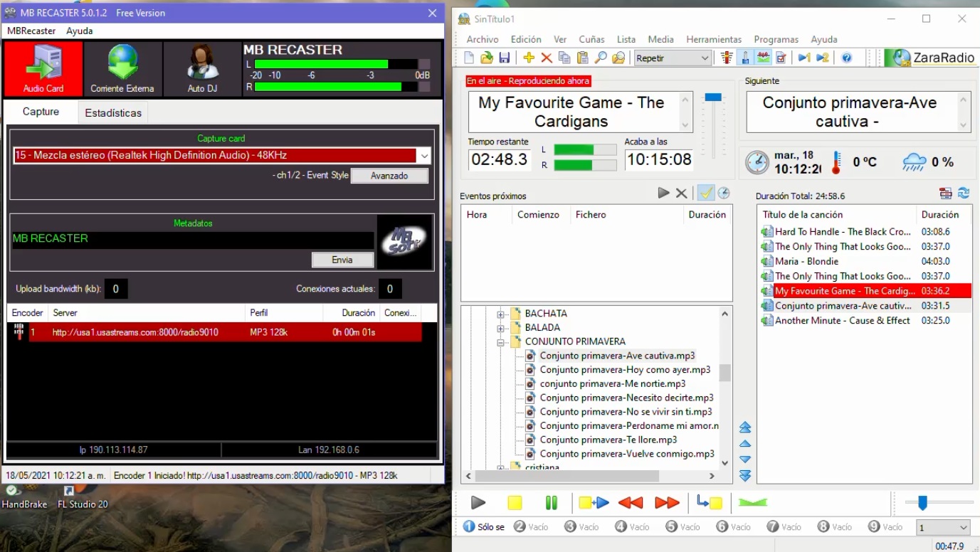Screen dimensions: 980x552
Task: Move track up with single up arrow
Action: click(x=745, y=444)
